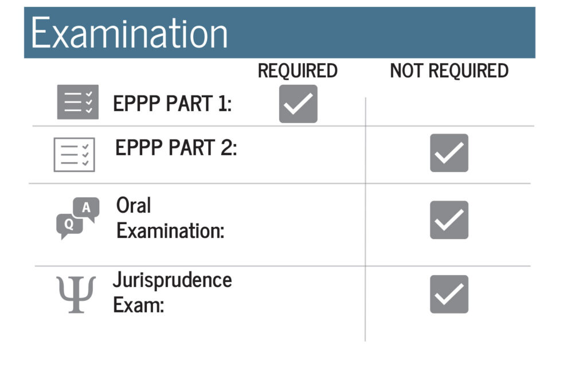Click the A speech bubble
Screen dimensions: 587x392
click(x=87, y=209)
